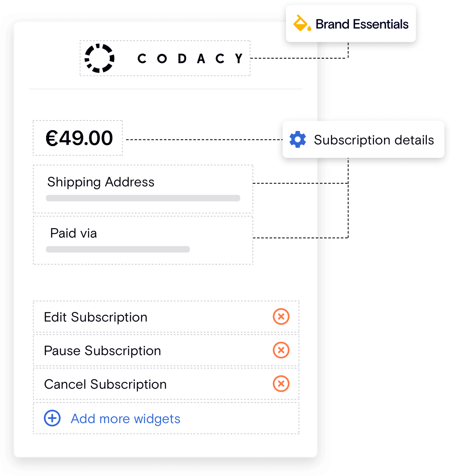
Task: Remove the Edit Subscription widget
Action: [281, 316]
